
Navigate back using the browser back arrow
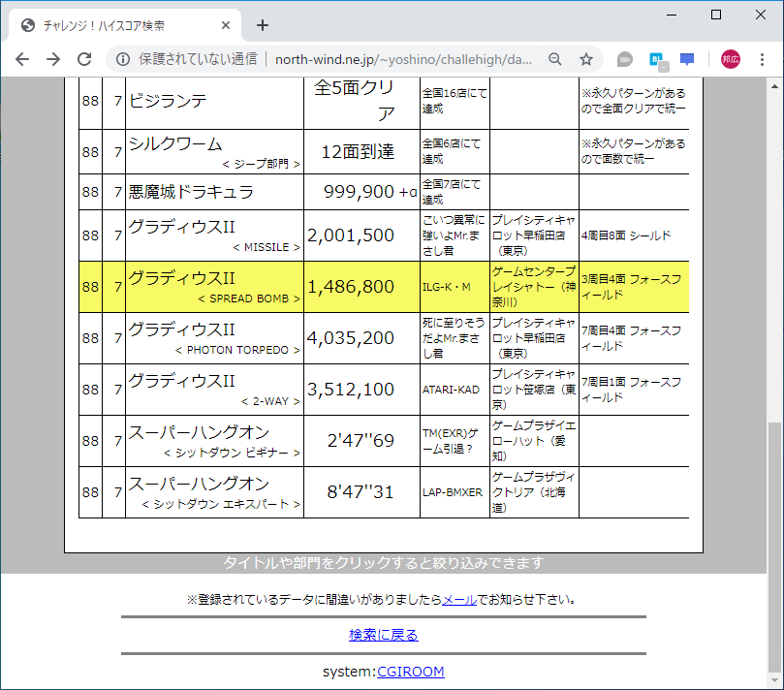coord(21,58)
